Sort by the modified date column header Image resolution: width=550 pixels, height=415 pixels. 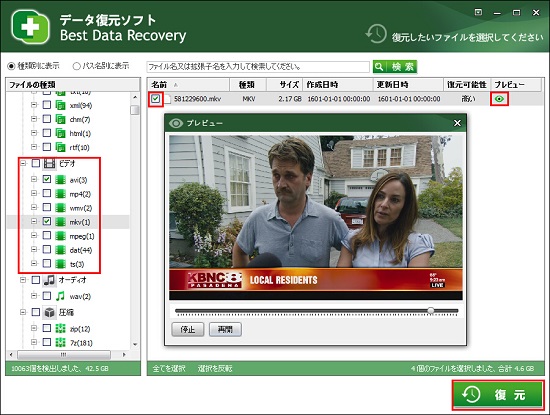408,85
